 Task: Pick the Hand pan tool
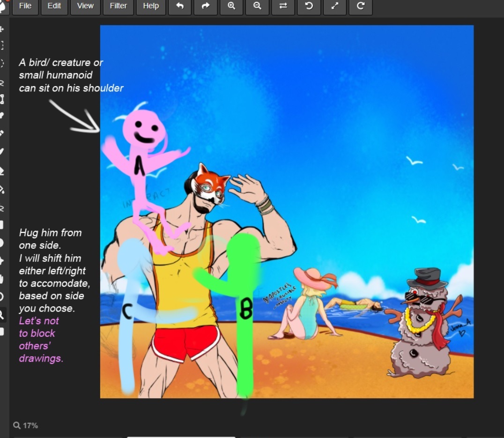coord(2,279)
